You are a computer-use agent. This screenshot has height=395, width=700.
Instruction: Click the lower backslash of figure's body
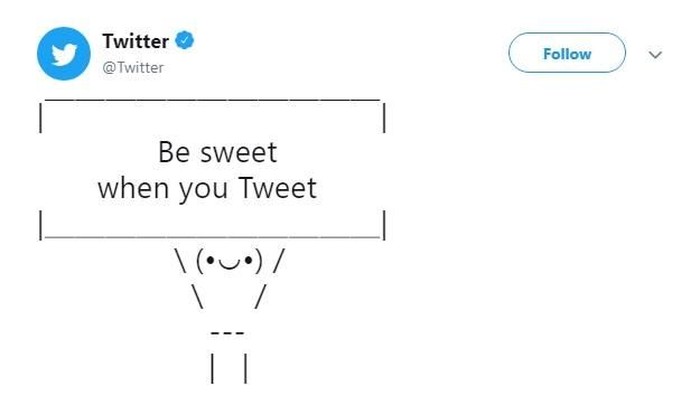pyautogui.click(x=198, y=297)
